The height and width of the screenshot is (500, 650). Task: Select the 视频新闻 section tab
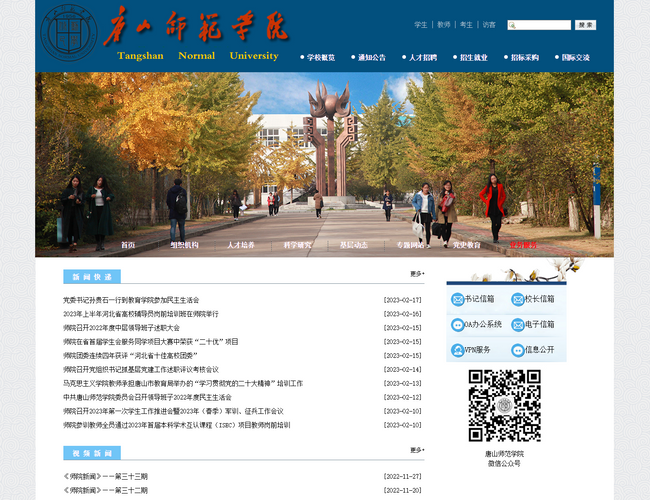[x=92, y=453]
